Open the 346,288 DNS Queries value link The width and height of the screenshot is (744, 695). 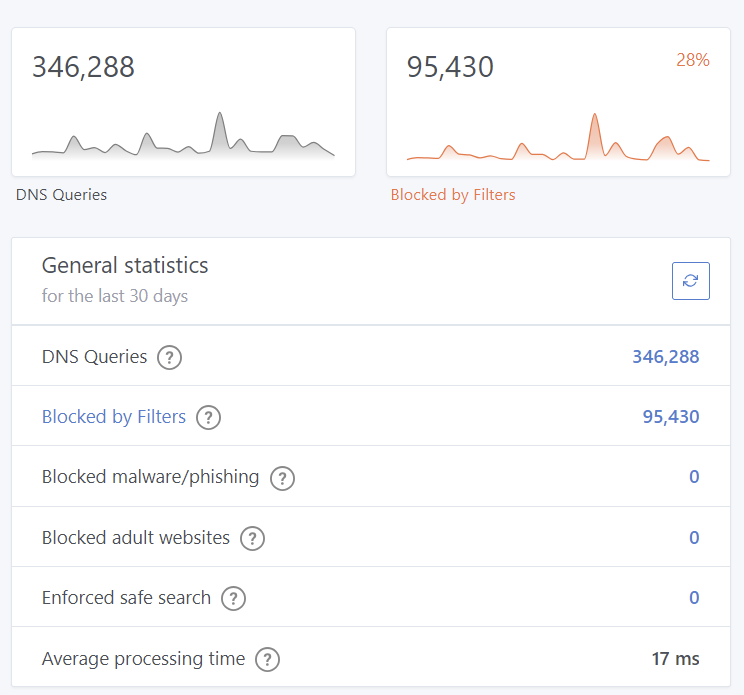[666, 357]
